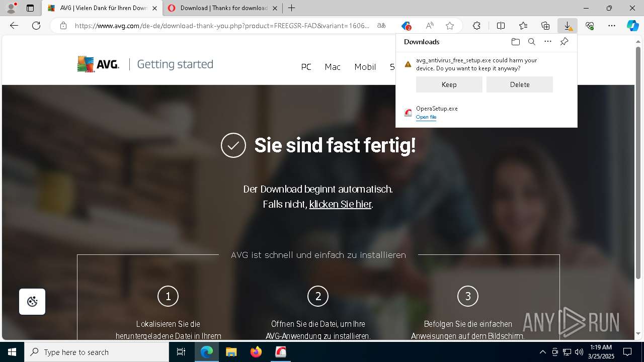Open downloads folder icon
The height and width of the screenshot is (362, 644).
tap(515, 42)
